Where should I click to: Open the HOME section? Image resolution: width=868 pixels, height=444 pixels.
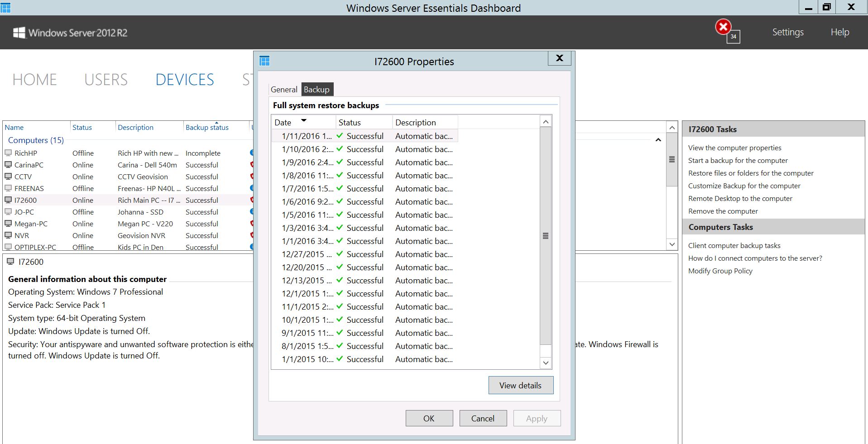34,80
